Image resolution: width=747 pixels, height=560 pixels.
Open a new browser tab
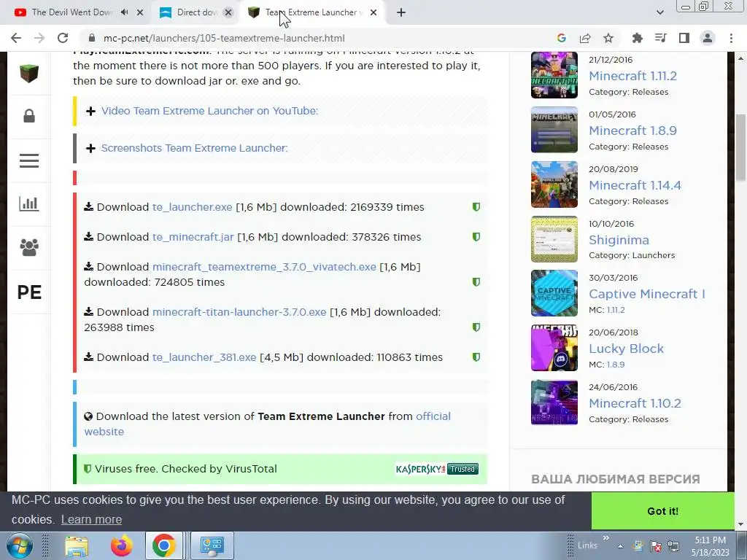pyautogui.click(x=401, y=12)
